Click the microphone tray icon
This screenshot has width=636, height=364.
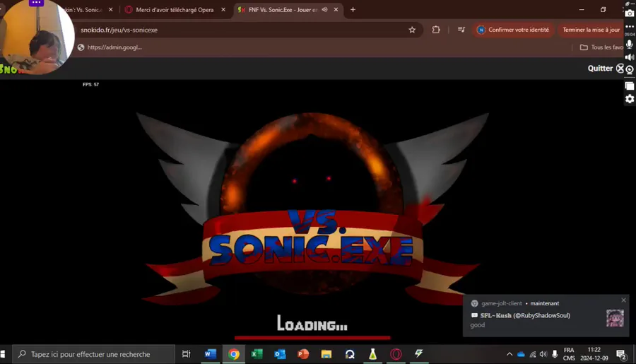tap(555, 354)
